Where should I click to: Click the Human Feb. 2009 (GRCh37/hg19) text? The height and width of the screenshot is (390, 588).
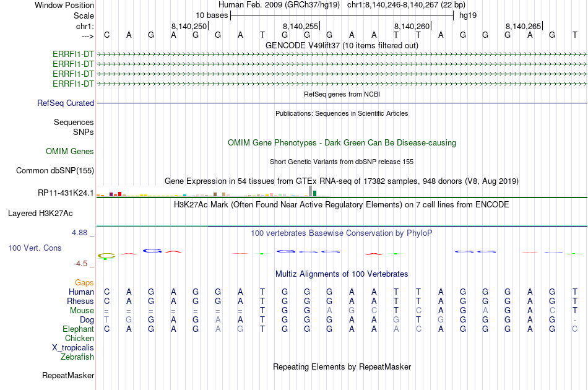[x=279, y=5]
